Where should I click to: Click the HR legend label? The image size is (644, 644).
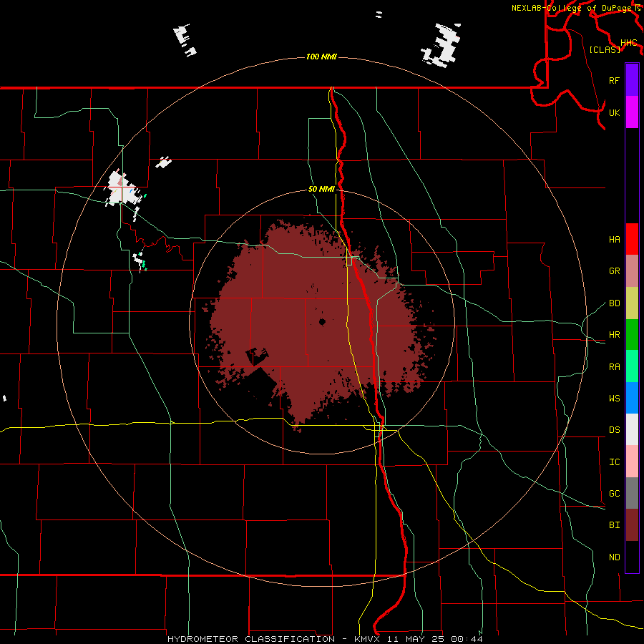[614, 335]
